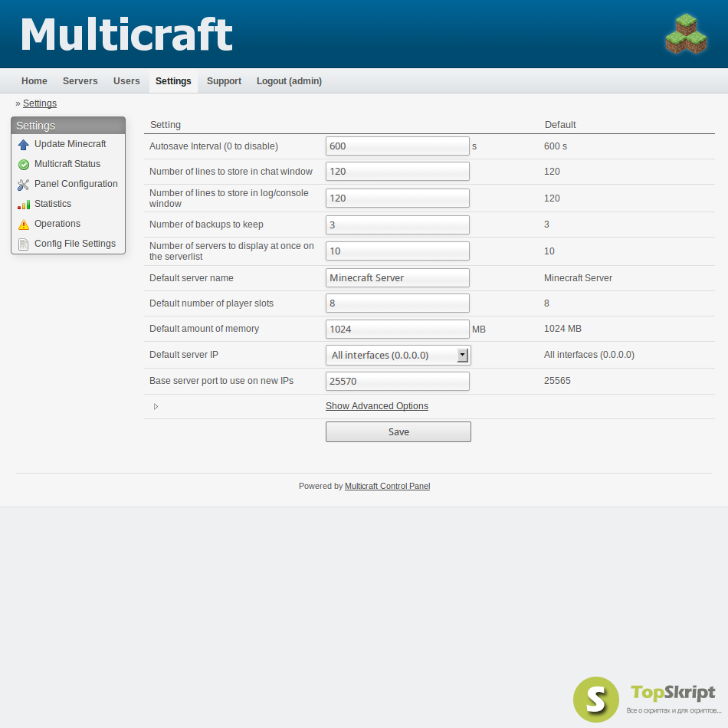Viewport: 728px width, 728px height.
Task: Click the Operations warning triangle icon
Action: pos(23,225)
